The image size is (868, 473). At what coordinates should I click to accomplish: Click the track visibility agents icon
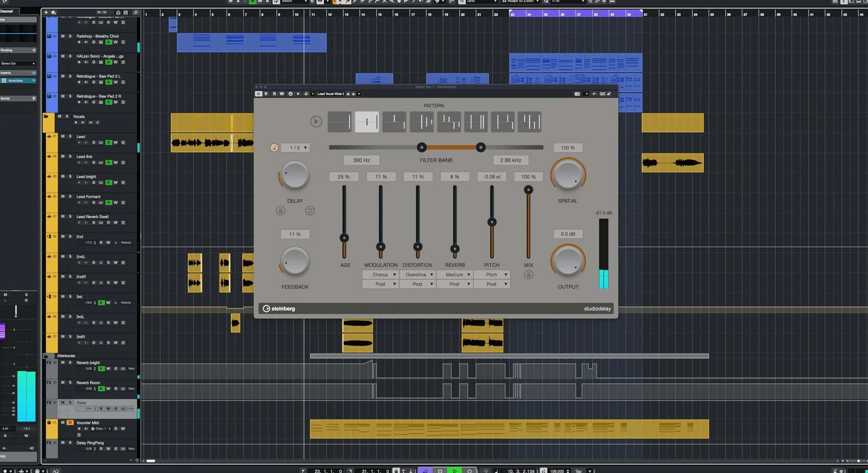pyautogui.click(x=118, y=12)
